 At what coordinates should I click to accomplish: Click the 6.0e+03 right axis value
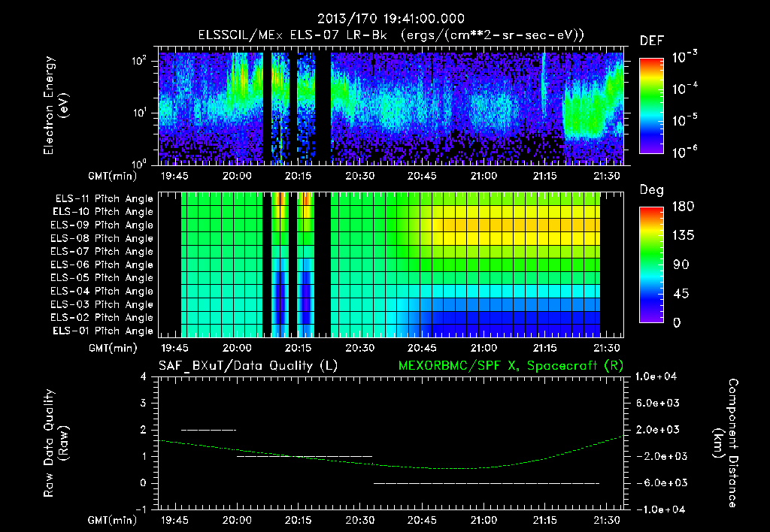(x=657, y=404)
